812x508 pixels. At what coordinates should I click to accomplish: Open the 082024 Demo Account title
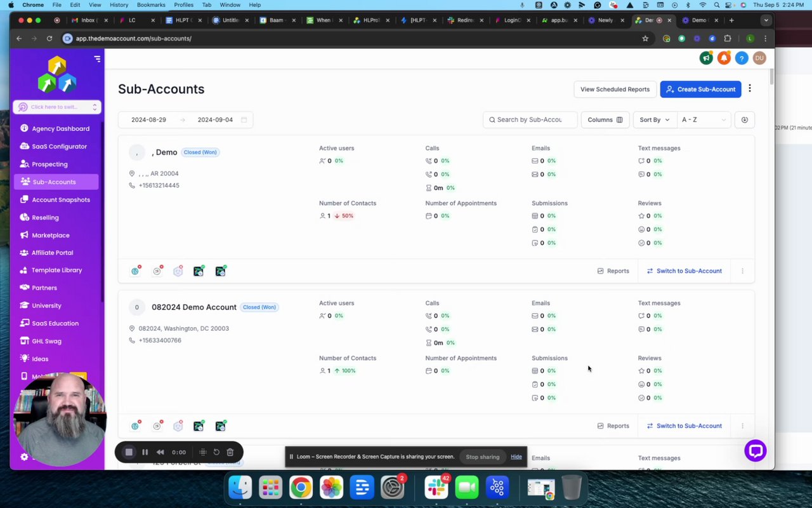point(194,307)
